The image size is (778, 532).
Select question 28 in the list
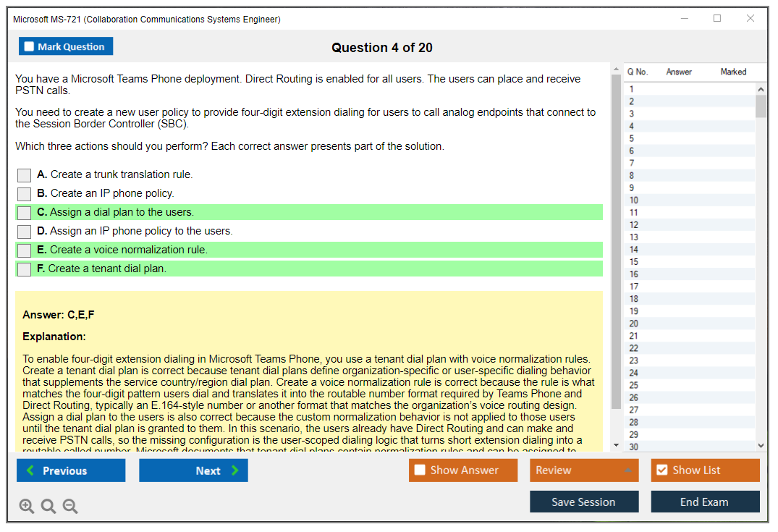pos(690,422)
